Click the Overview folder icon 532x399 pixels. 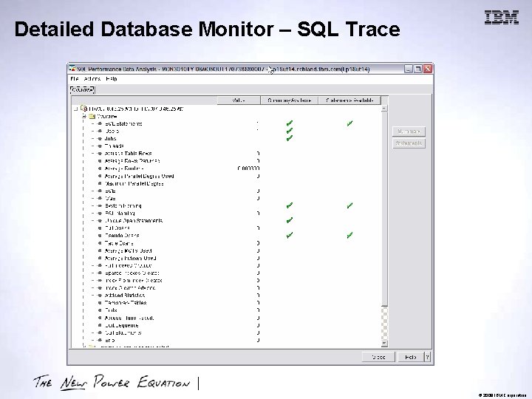pos(92,116)
